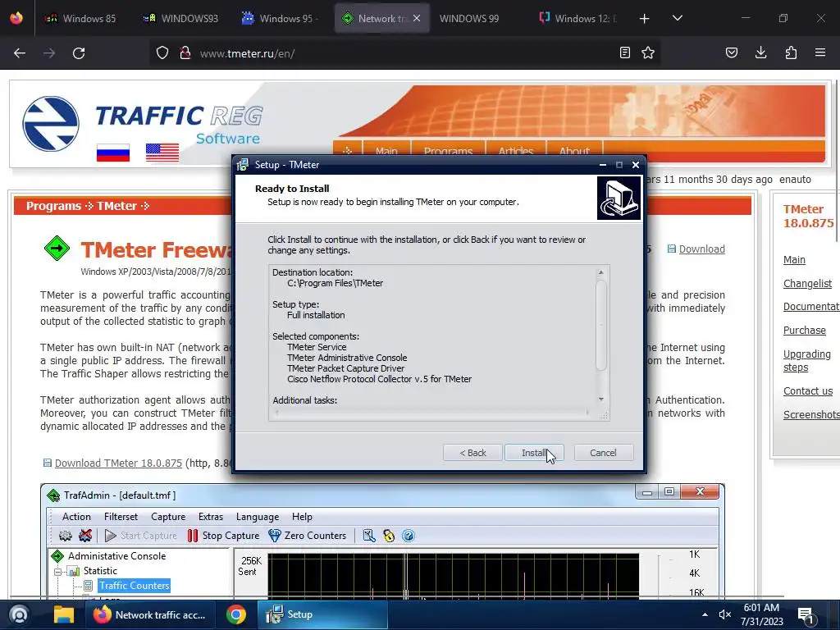Click the Traffic Reg round logo
This screenshot has height=630, width=840.
51,124
